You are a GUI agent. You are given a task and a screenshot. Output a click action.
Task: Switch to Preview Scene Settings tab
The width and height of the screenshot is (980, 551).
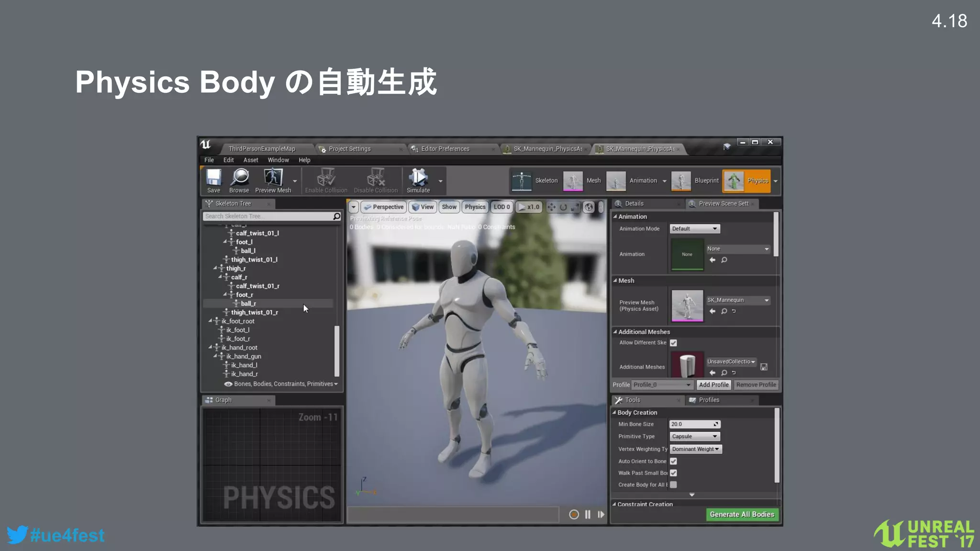[x=723, y=203]
